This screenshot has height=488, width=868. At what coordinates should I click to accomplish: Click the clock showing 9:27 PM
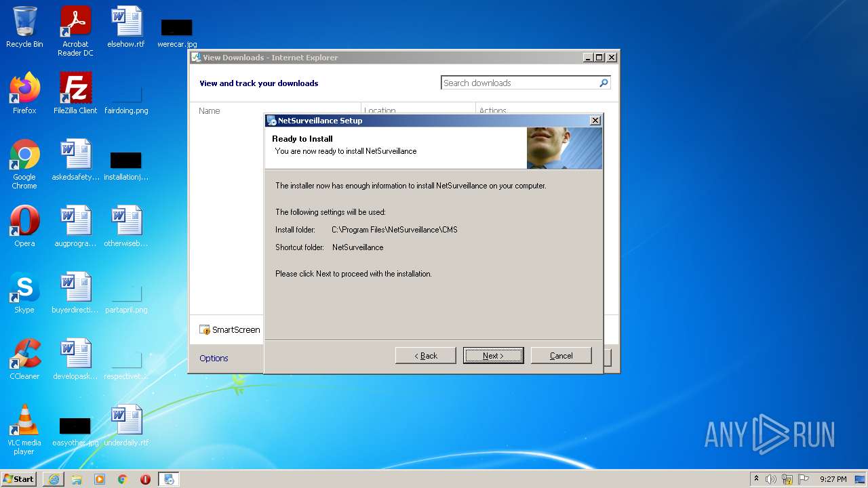click(833, 479)
